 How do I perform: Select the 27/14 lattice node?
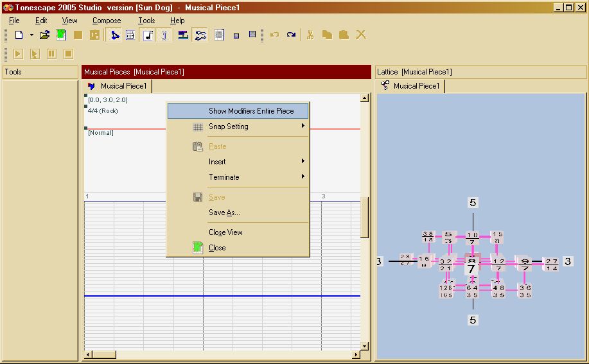point(552,264)
